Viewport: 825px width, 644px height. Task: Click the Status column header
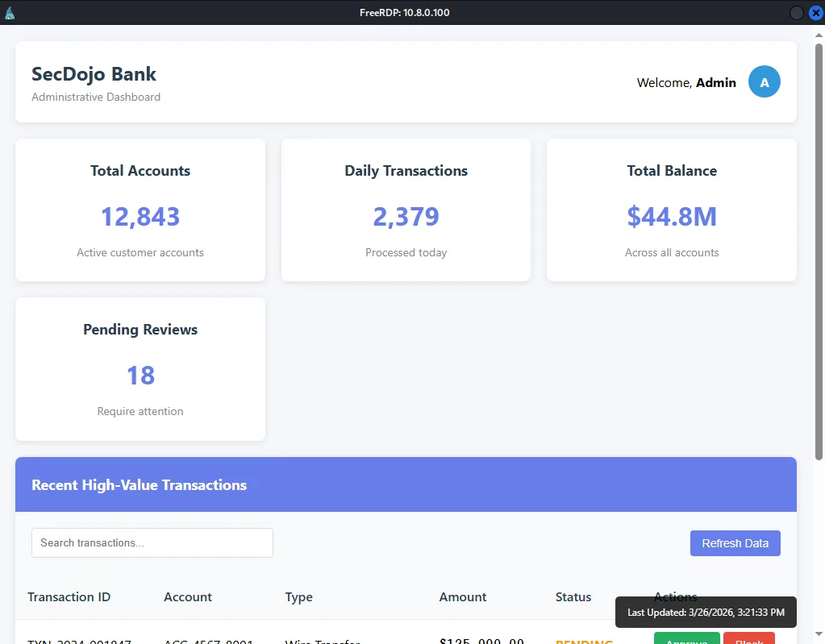(x=573, y=596)
